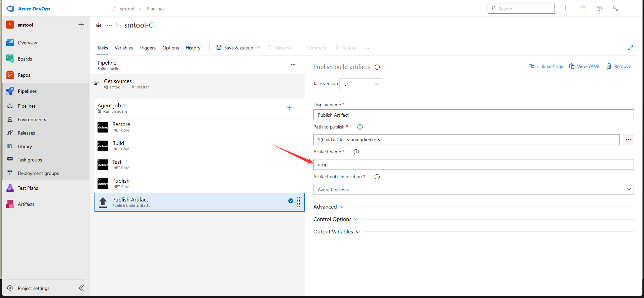Click the Path to publish info icon
This screenshot has height=298, width=644.
click(x=360, y=127)
